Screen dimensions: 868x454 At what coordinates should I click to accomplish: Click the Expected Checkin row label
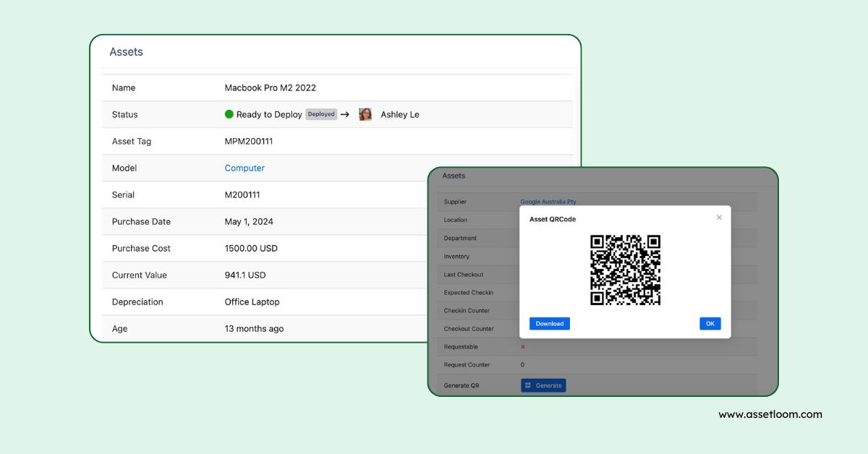tap(469, 293)
